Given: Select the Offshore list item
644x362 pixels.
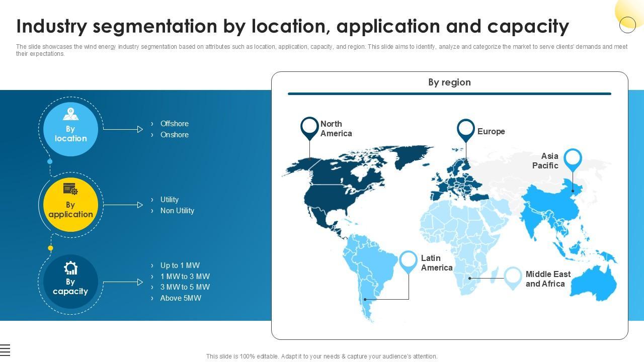Looking at the screenshot, I should pyautogui.click(x=174, y=124).
